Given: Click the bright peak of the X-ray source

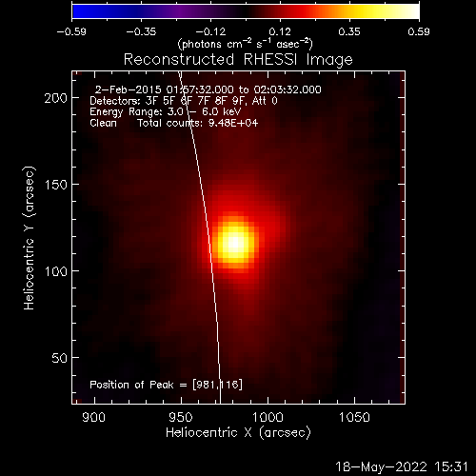Looking at the screenshot, I should pos(234,243).
